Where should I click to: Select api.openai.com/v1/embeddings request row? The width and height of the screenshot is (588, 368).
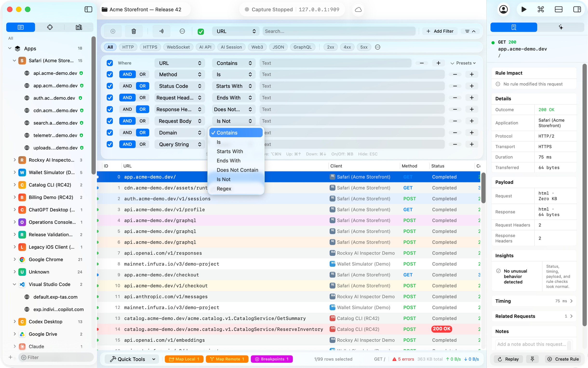click(288, 340)
